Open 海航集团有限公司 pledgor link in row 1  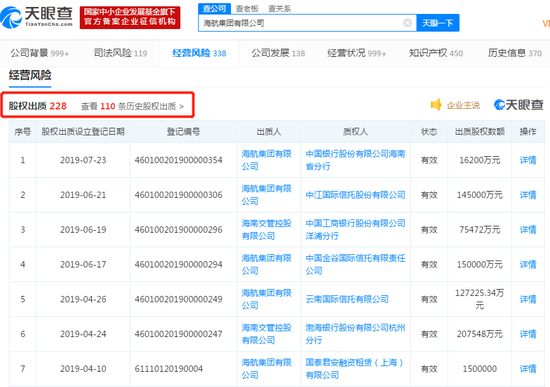(266, 160)
